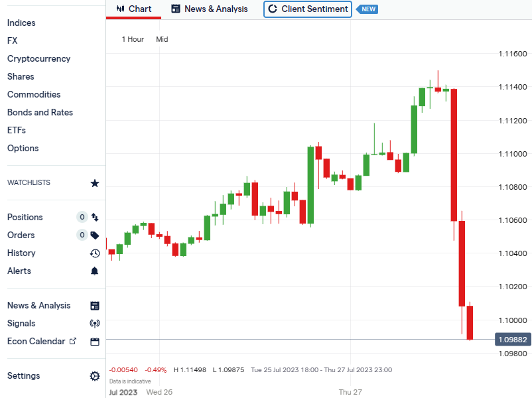
Task: Click the Positions count badge showing 0
Action: click(82, 217)
